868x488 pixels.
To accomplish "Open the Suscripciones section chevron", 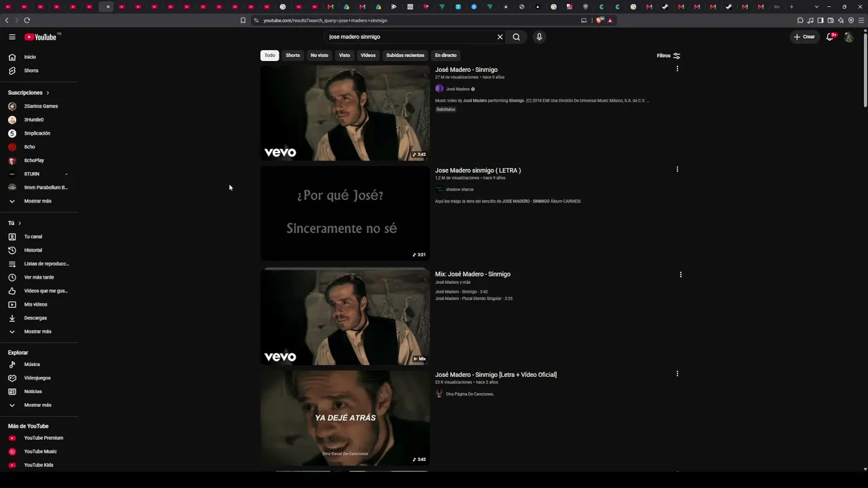I will click(47, 93).
